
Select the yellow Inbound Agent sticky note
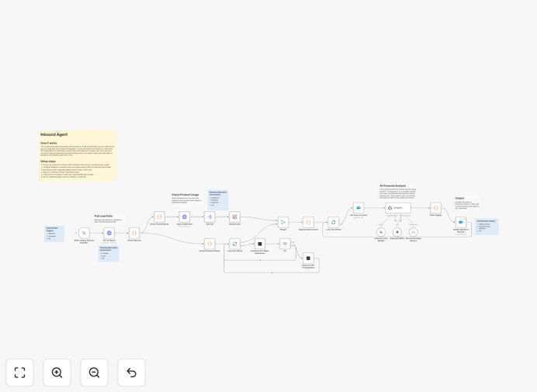[78, 155]
